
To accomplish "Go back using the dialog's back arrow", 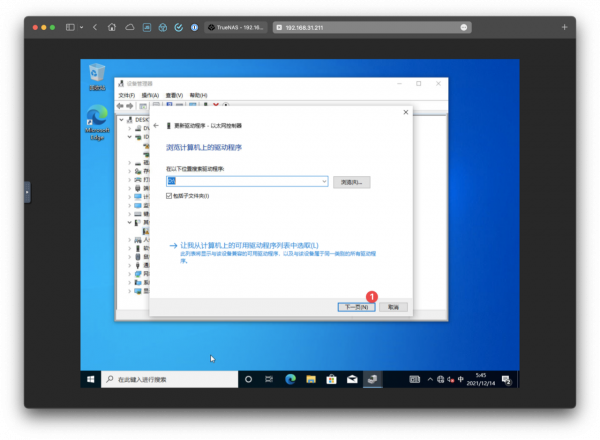I will 156,125.
